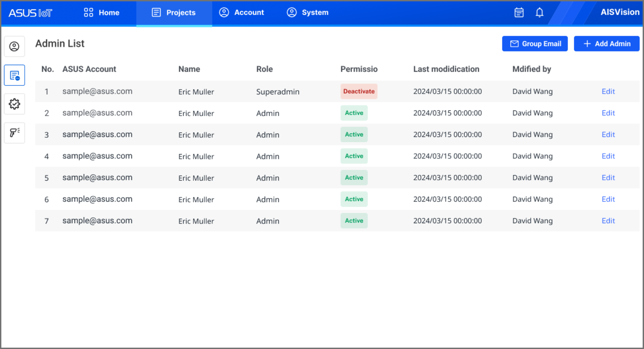Open the calendar icon in top bar
This screenshot has height=349, width=644.
pos(519,12)
